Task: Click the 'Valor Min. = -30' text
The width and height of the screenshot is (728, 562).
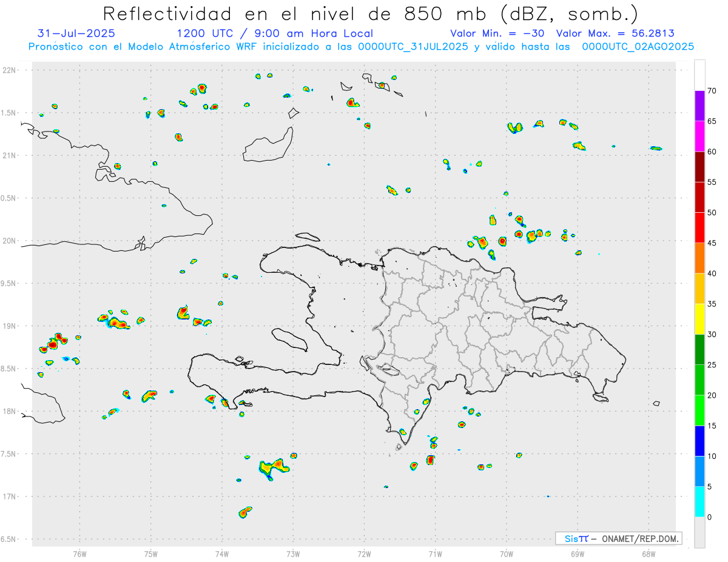Action: click(499, 33)
